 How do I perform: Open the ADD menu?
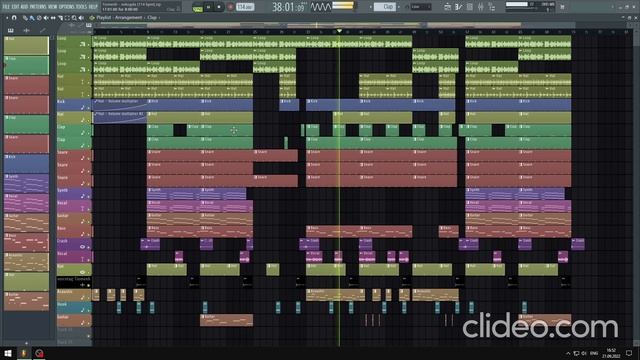(x=24, y=7)
